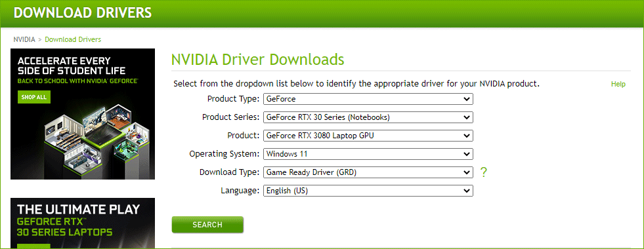This screenshot has width=644, height=249.
Task: Click the Language label
Action: pyautogui.click(x=240, y=191)
